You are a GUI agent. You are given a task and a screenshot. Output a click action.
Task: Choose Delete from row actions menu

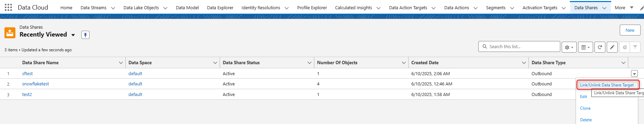tap(586, 120)
